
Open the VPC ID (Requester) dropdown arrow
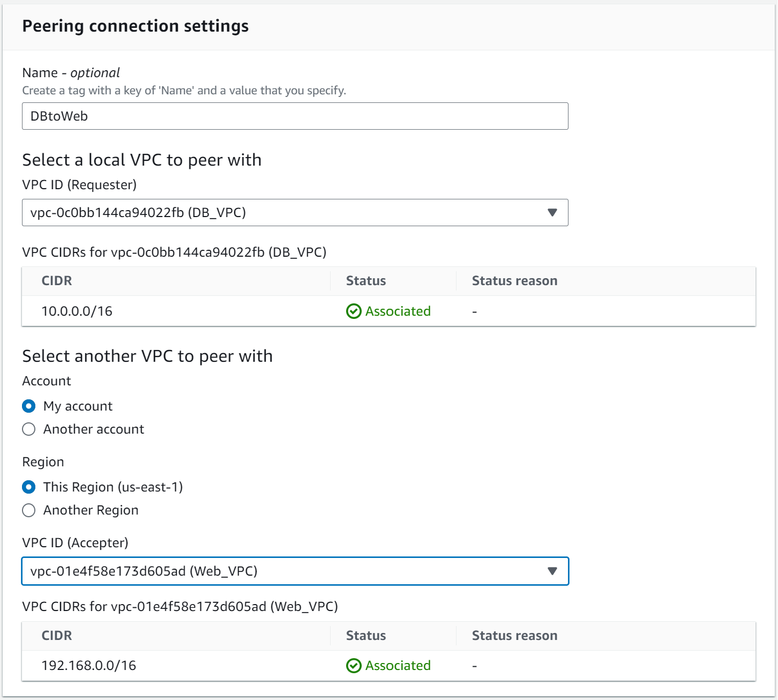[x=552, y=213]
